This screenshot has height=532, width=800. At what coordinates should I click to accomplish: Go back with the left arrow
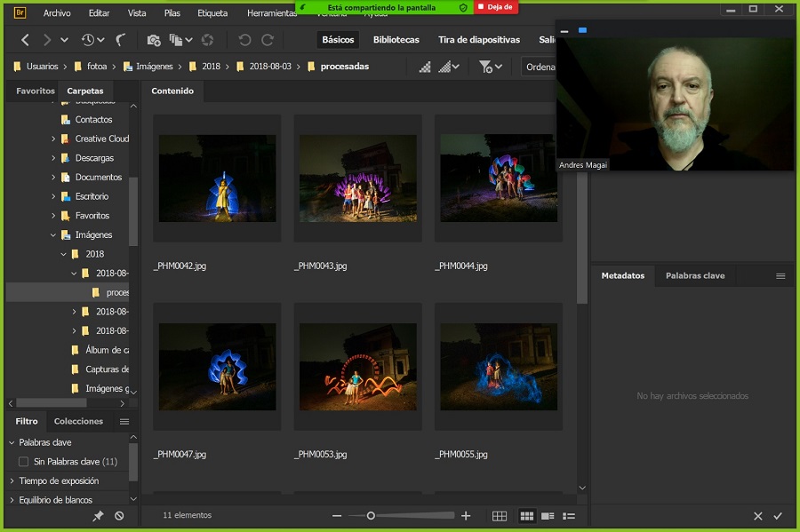pos(25,40)
